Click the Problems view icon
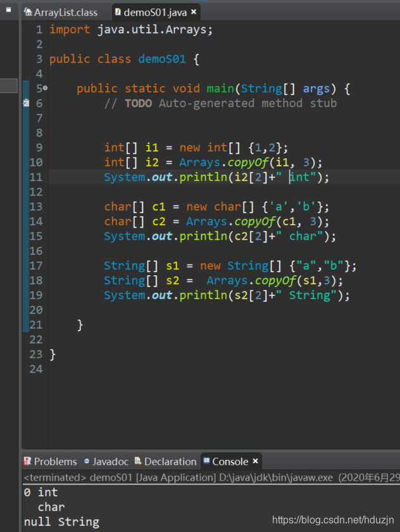This screenshot has width=400, height=532. (x=27, y=461)
